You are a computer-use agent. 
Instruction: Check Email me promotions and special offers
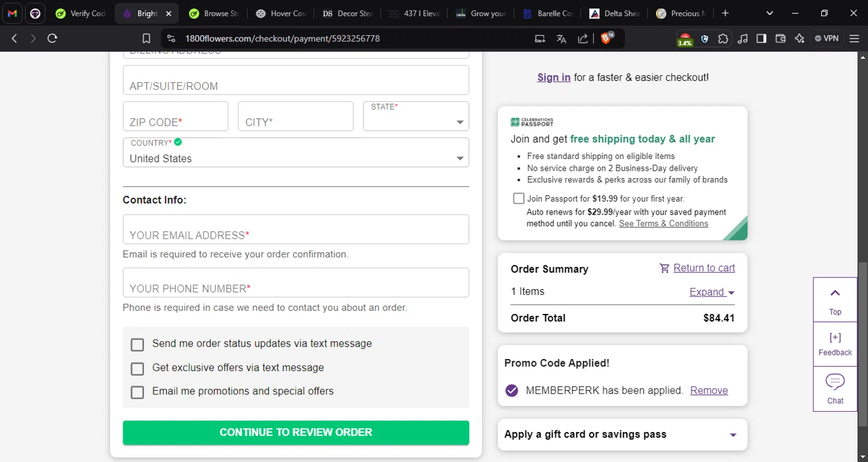click(137, 393)
